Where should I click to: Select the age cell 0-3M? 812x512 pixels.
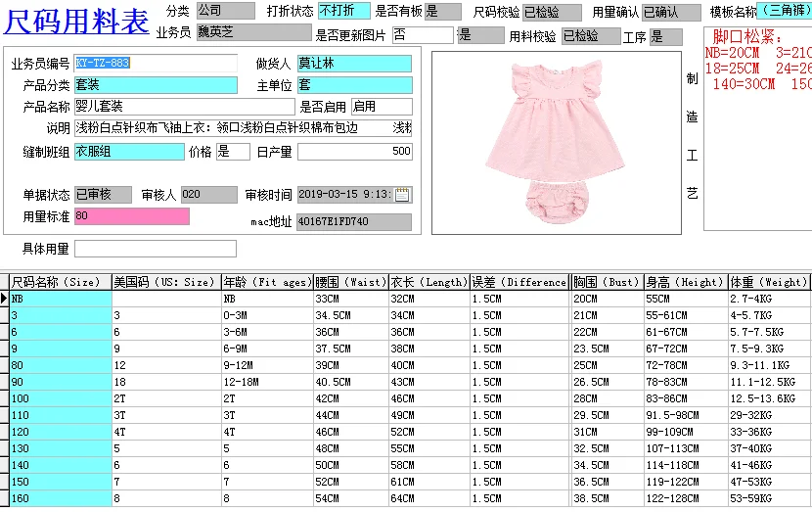(267, 315)
